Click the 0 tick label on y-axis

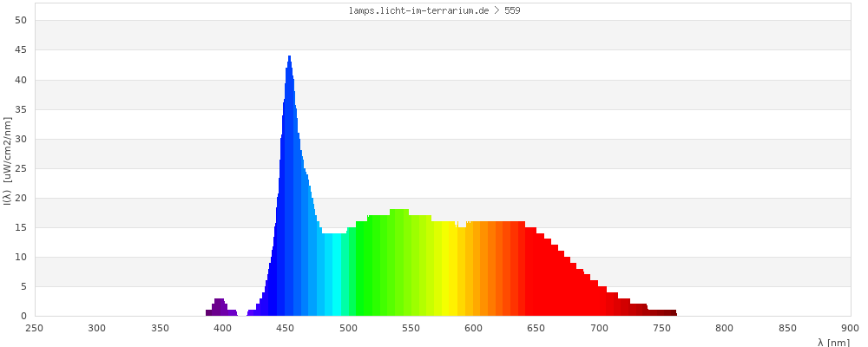click(23, 316)
